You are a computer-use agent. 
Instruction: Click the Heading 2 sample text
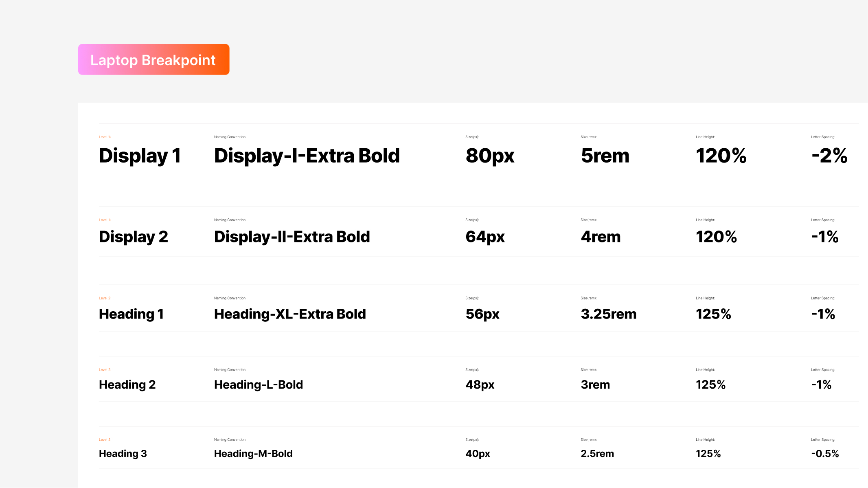[127, 385]
